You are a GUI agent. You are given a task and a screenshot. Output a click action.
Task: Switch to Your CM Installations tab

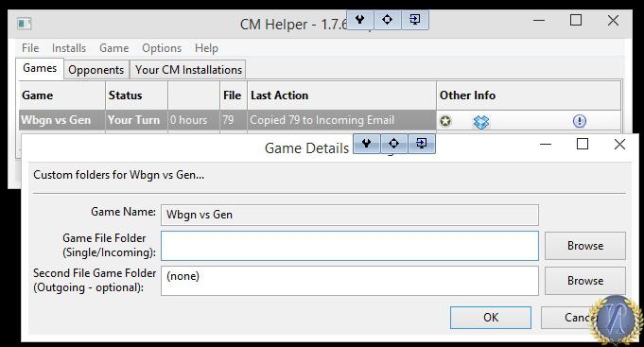(188, 70)
